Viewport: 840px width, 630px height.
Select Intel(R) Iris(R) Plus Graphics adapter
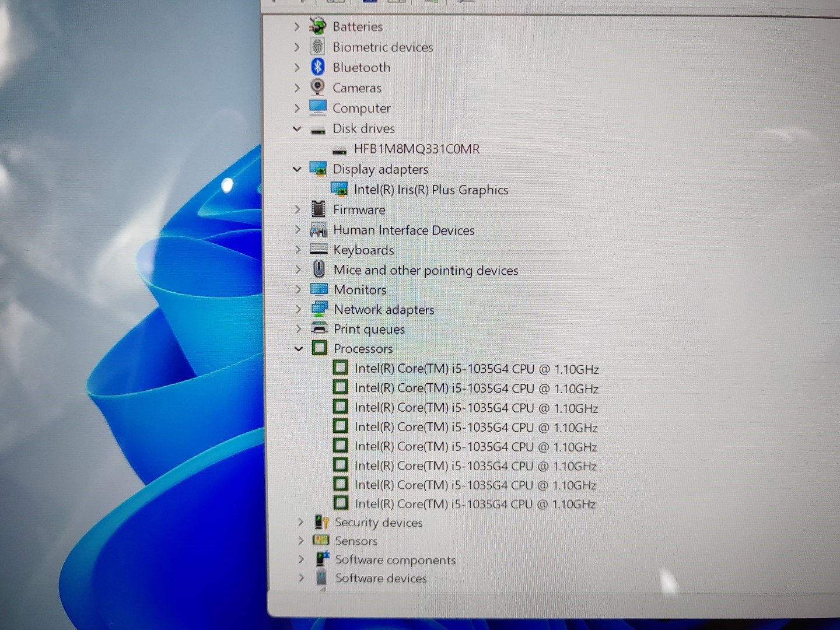coord(430,190)
